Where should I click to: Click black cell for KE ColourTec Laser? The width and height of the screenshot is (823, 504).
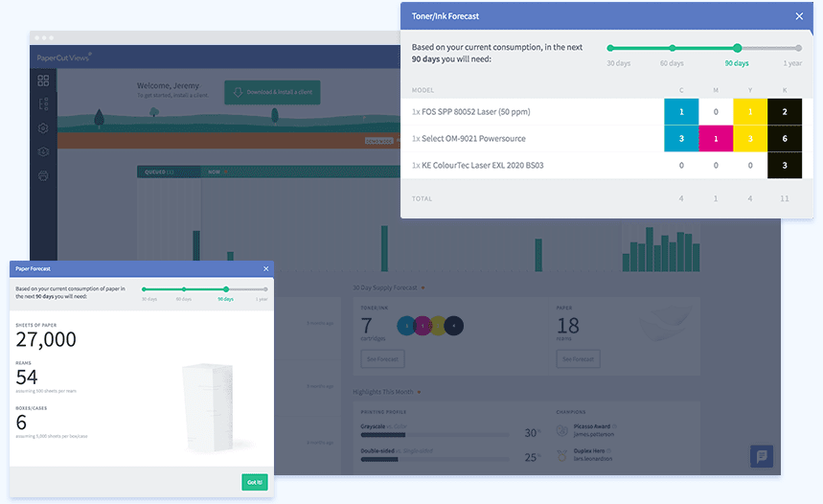pos(785,166)
